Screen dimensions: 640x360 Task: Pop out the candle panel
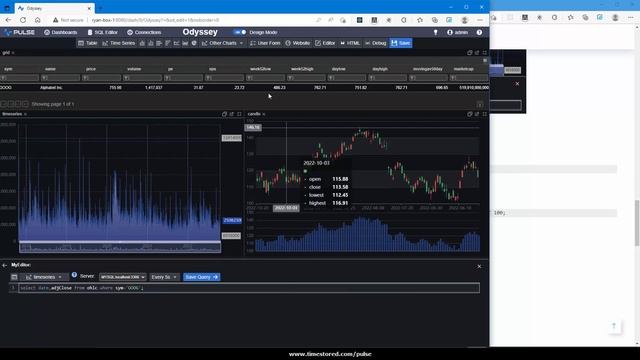click(x=477, y=114)
